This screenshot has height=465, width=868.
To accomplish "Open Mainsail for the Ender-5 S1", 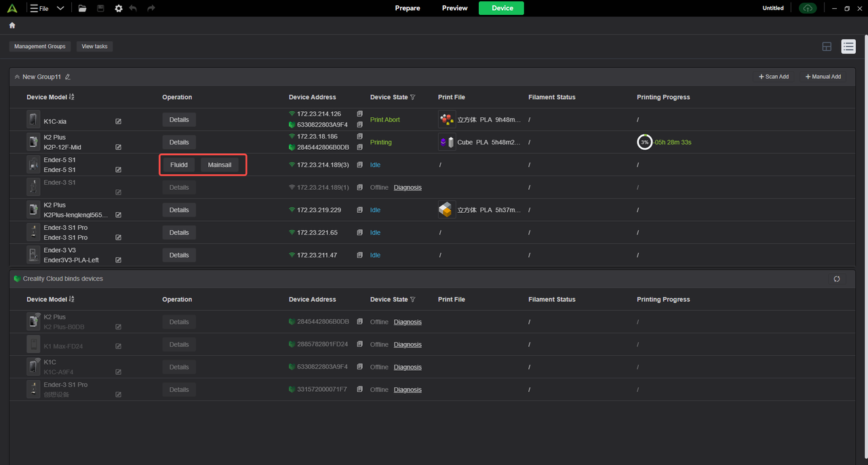I will pyautogui.click(x=220, y=165).
